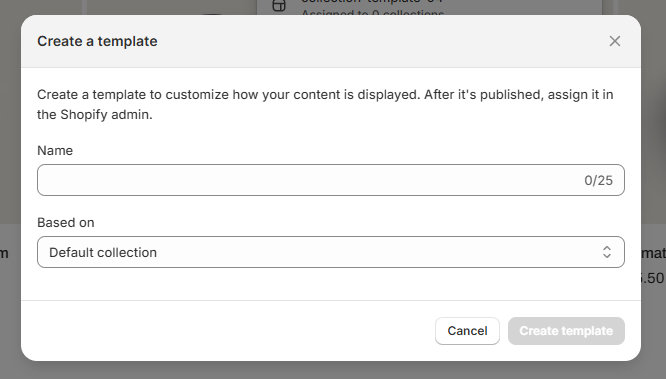Image resolution: width=666 pixels, height=379 pixels.
Task: Click the dimmed .50 price behind dialog
Action: (x=653, y=278)
